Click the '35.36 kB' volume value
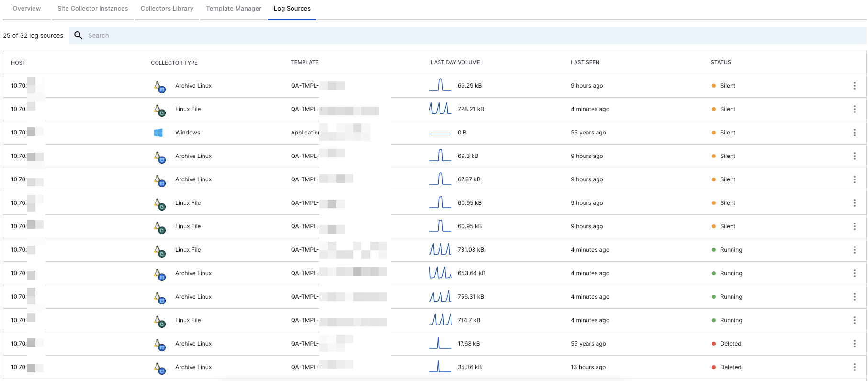This screenshot has height=381, width=868. click(470, 367)
